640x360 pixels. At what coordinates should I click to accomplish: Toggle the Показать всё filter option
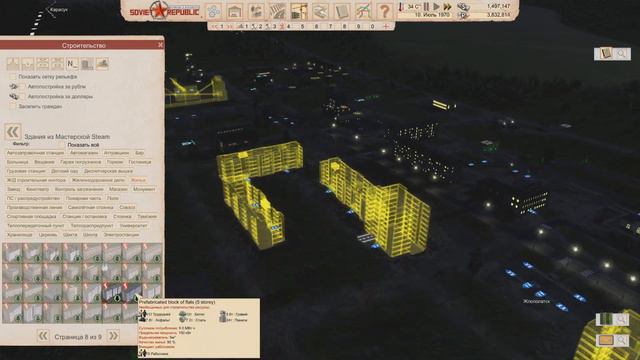coord(83,145)
